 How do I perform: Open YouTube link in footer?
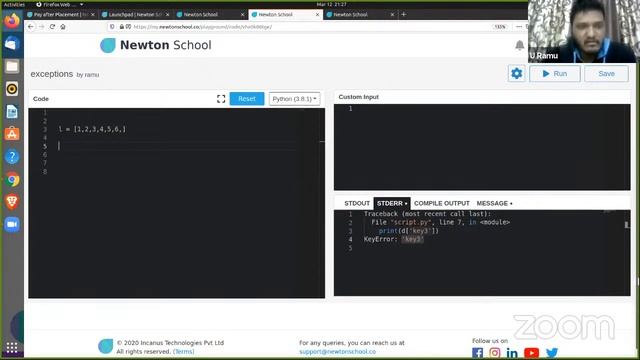(x=531, y=352)
